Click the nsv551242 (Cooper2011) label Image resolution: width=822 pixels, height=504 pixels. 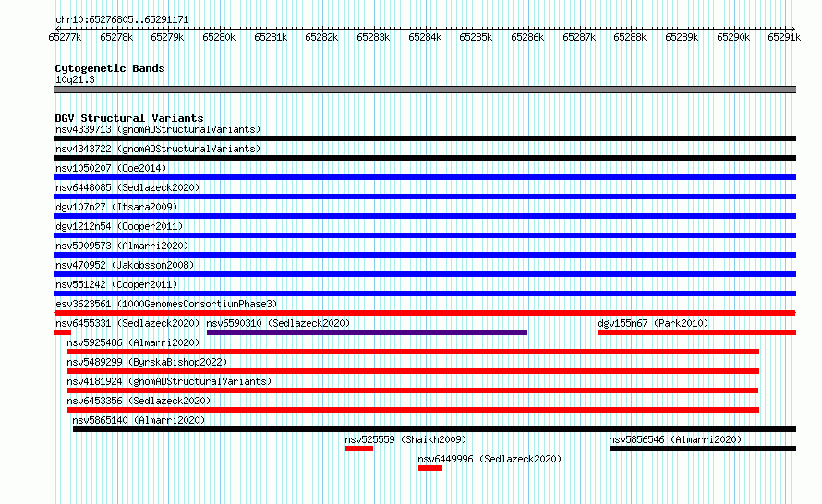[116, 284]
